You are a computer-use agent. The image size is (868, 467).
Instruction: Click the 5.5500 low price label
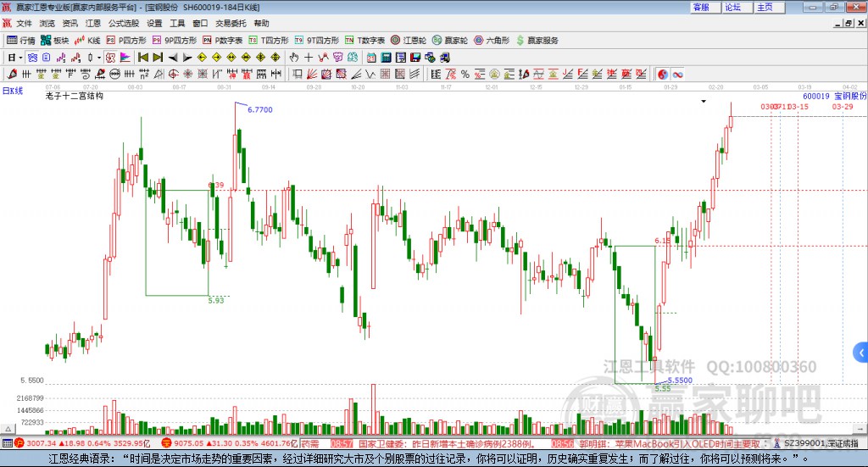point(680,381)
